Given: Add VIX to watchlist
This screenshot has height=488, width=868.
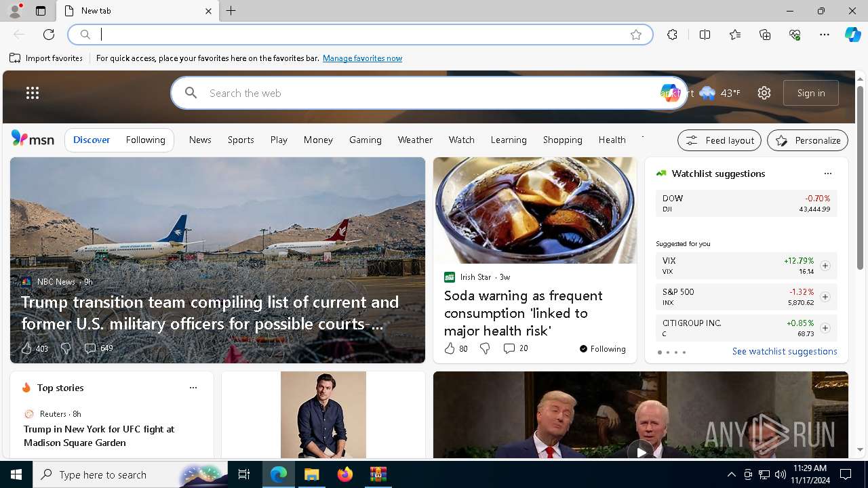Looking at the screenshot, I should click(x=825, y=266).
